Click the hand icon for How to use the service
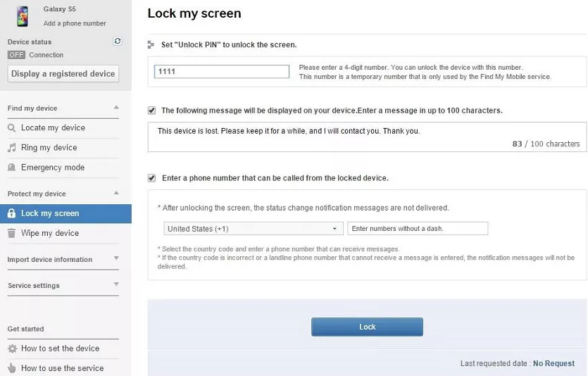 coord(12,368)
